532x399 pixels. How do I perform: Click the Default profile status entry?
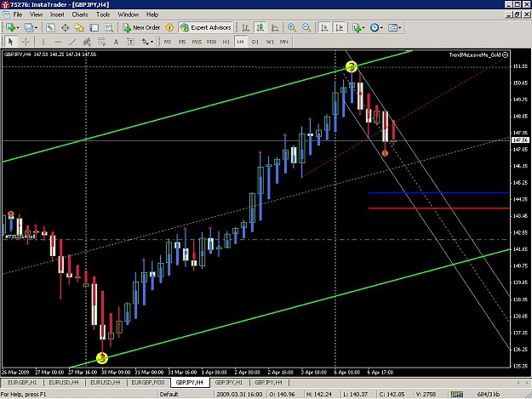click(x=169, y=394)
